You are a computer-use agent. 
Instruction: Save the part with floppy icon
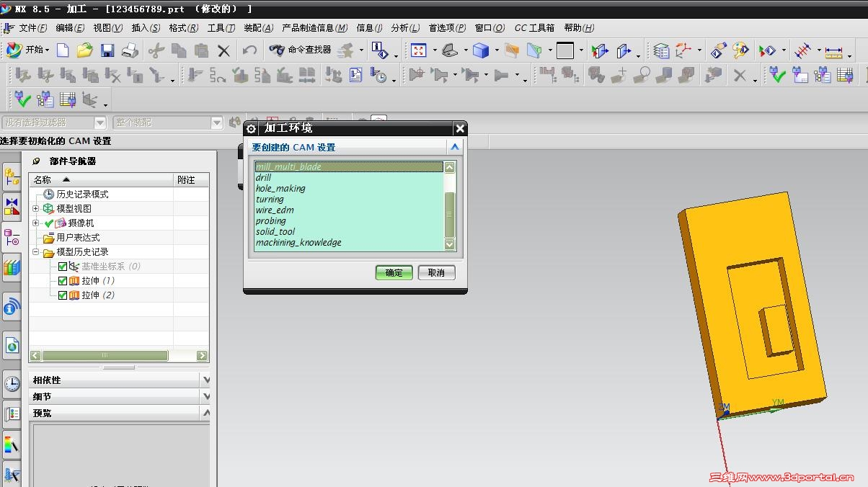[x=107, y=50]
